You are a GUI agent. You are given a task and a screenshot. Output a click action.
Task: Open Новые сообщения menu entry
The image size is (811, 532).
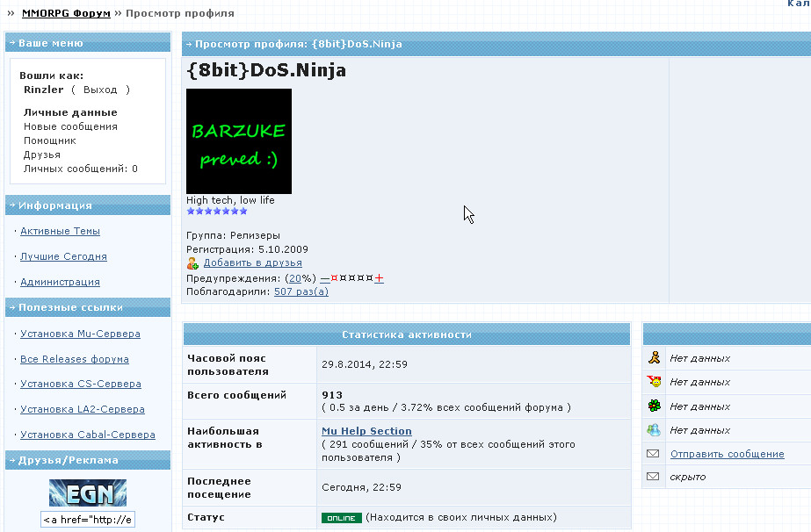click(x=70, y=126)
